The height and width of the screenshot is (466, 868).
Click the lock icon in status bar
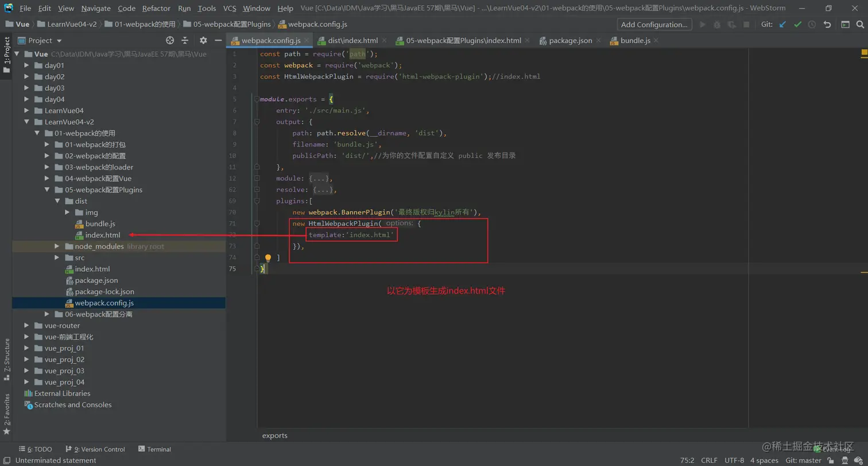coord(830,460)
